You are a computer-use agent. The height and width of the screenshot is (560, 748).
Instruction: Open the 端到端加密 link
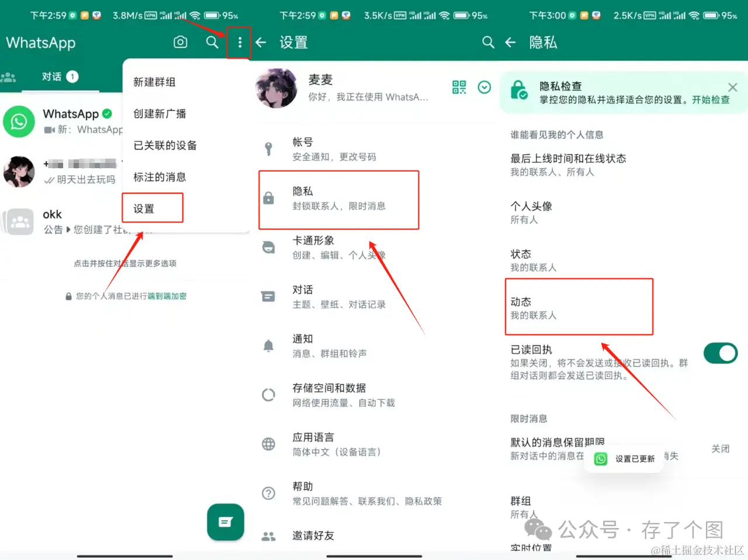167,296
